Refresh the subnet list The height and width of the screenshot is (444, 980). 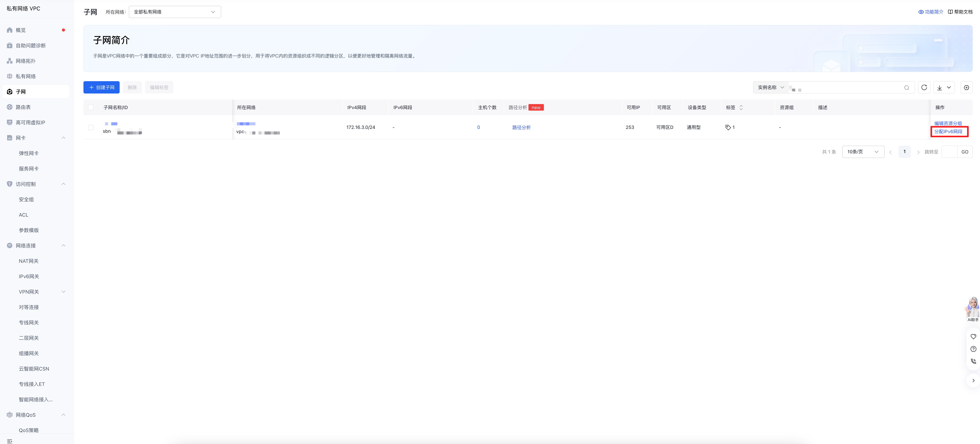pyautogui.click(x=924, y=88)
